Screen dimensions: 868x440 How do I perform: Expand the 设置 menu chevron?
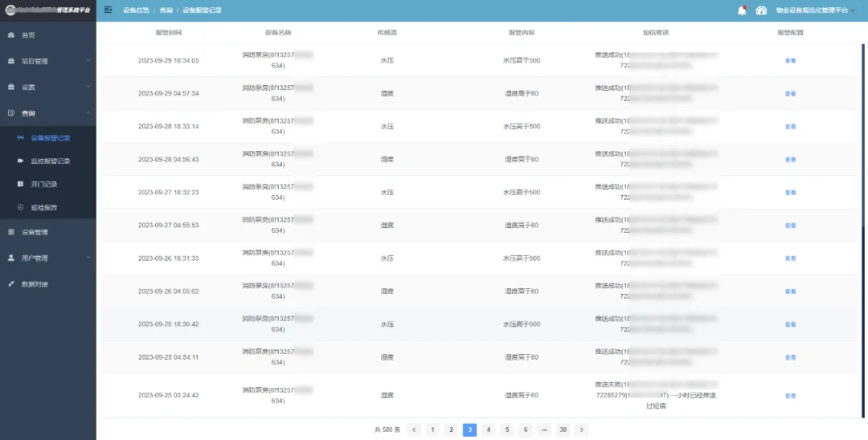88,87
